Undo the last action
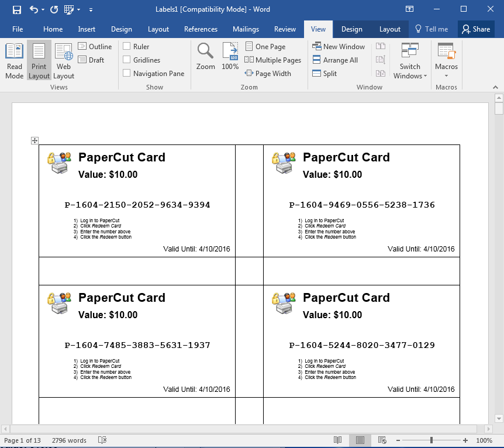 click(33, 9)
